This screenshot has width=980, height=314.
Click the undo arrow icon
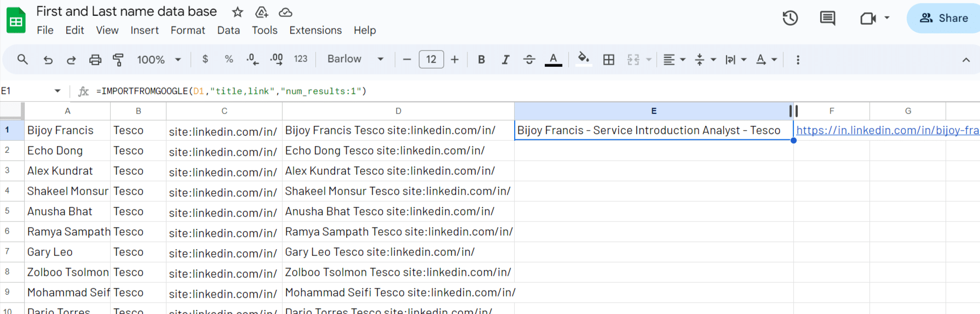(48, 60)
